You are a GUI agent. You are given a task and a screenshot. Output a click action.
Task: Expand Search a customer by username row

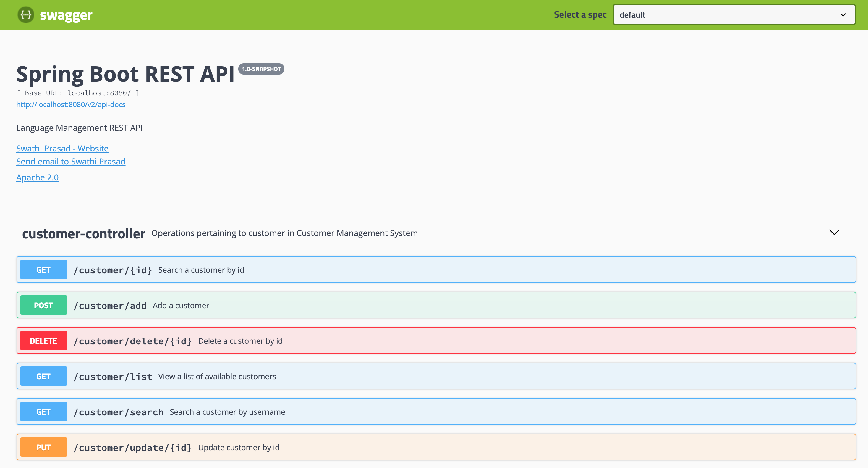[x=227, y=412]
